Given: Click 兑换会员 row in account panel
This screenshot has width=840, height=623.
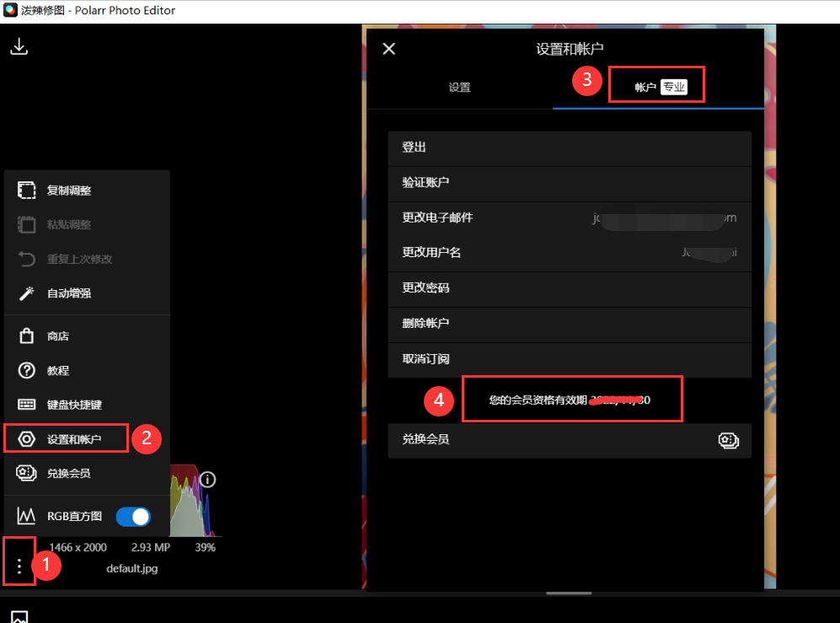Looking at the screenshot, I should pos(569,440).
